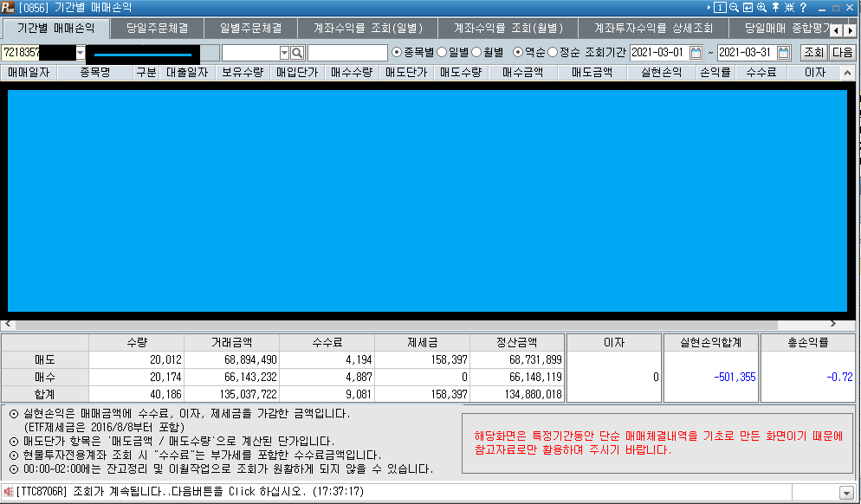Image resolution: width=861 pixels, height=504 pixels.
Task: Click the 수수료 column header in top table
Action: click(x=761, y=73)
